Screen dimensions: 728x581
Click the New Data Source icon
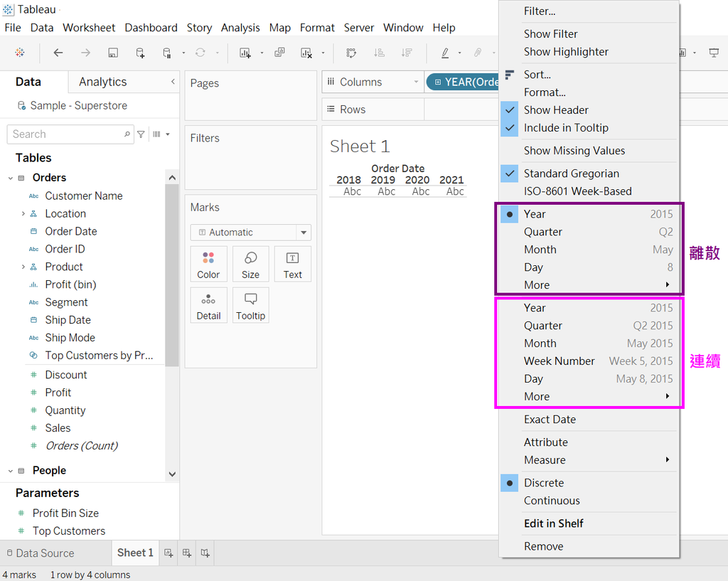(x=140, y=53)
